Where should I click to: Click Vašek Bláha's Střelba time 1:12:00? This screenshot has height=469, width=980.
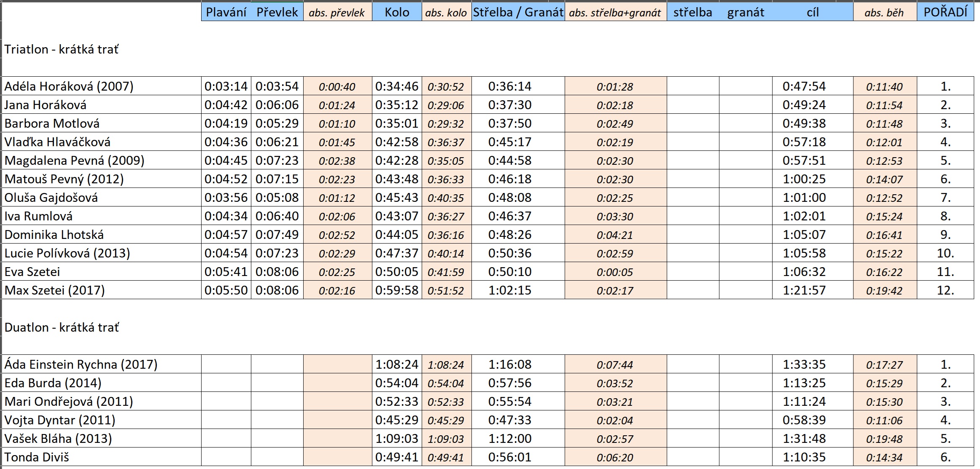click(510, 439)
